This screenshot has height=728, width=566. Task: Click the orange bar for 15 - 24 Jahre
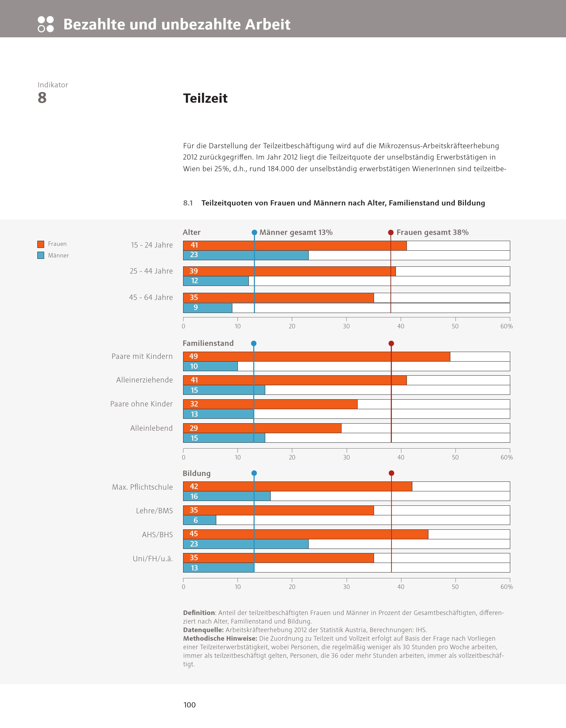pos(294,246)
